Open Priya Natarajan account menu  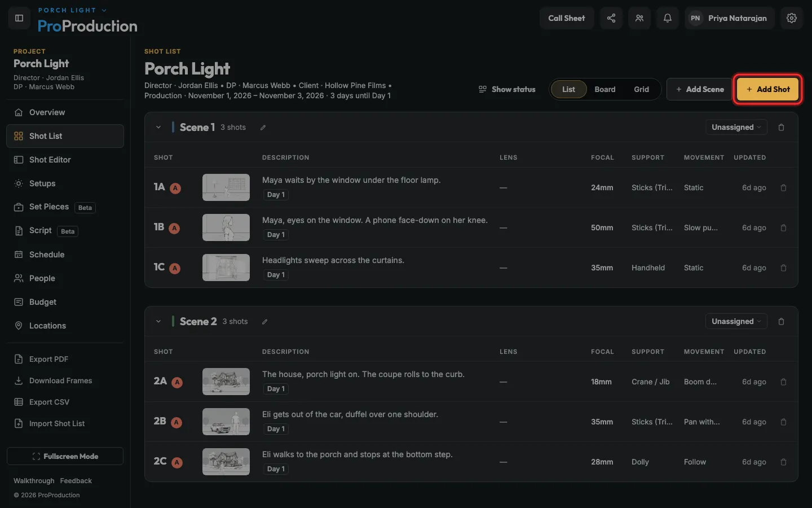[730, 18]
